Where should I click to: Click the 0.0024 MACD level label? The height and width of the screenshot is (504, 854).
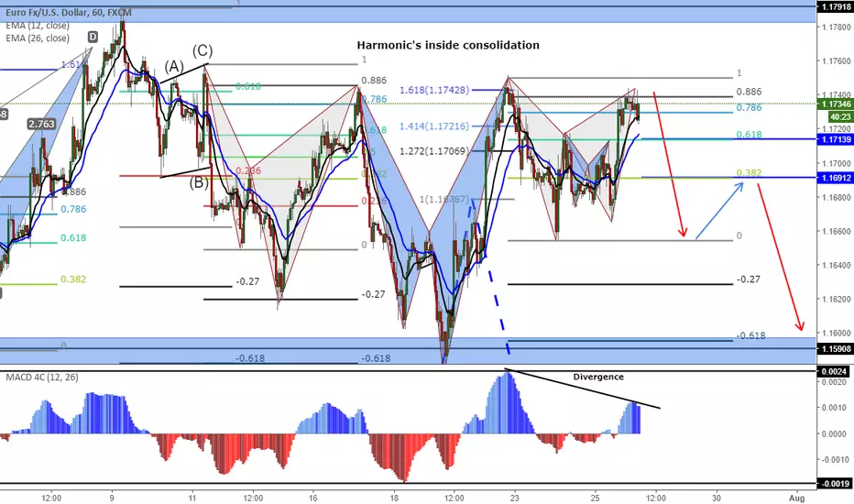(x=834, y=372)
